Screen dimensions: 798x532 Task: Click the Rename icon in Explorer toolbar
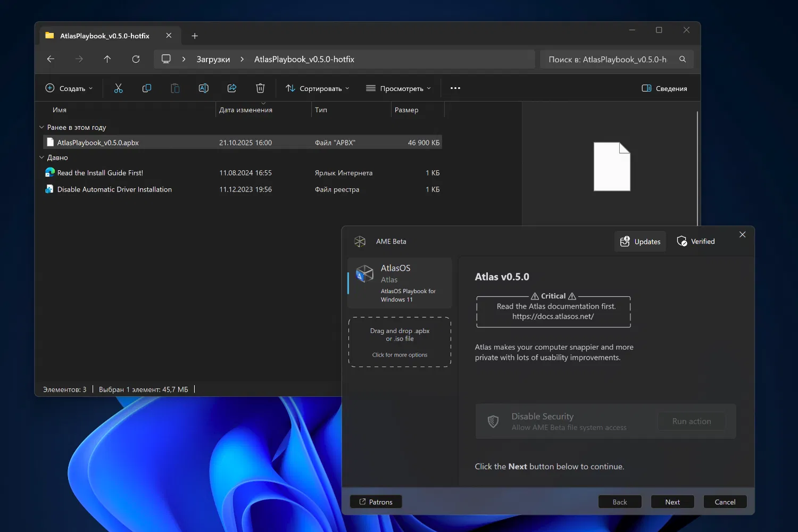pos(203,88)
